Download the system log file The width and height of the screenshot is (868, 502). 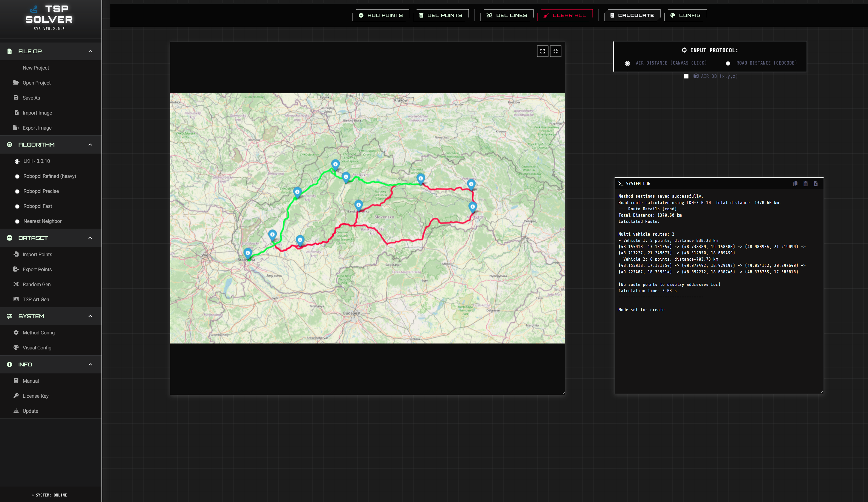pos(816,184)
